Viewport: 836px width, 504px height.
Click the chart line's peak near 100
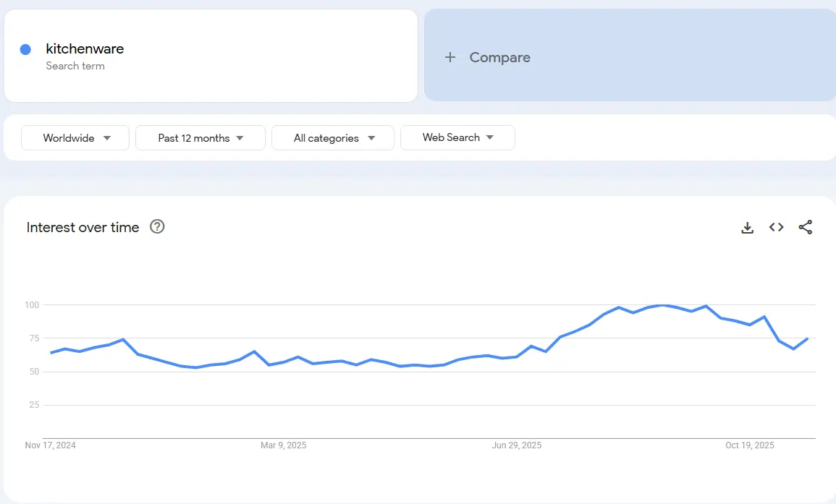pyautogui.click(x=662, y=305)
